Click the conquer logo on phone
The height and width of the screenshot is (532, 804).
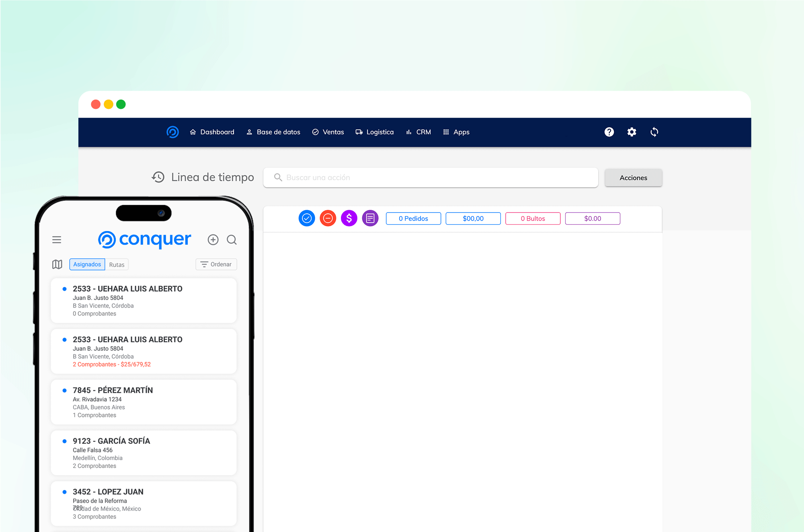tap(144, 239)
